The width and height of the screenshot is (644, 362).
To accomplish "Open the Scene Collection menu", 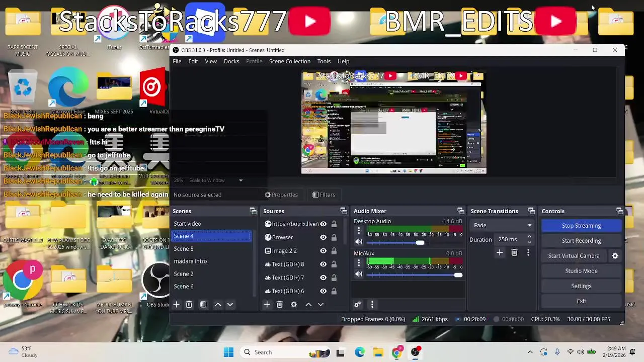I will (290, 61).
